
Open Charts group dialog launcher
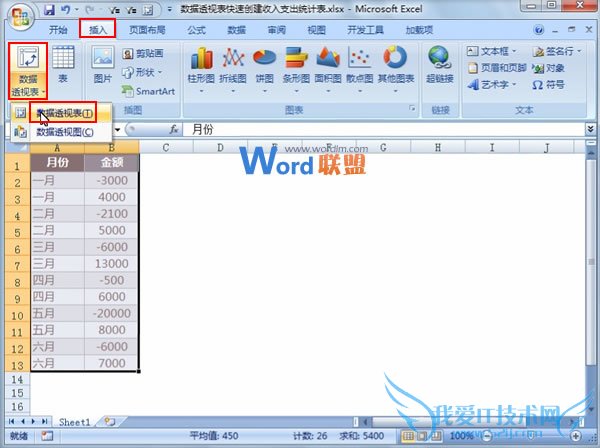(412, 109)
